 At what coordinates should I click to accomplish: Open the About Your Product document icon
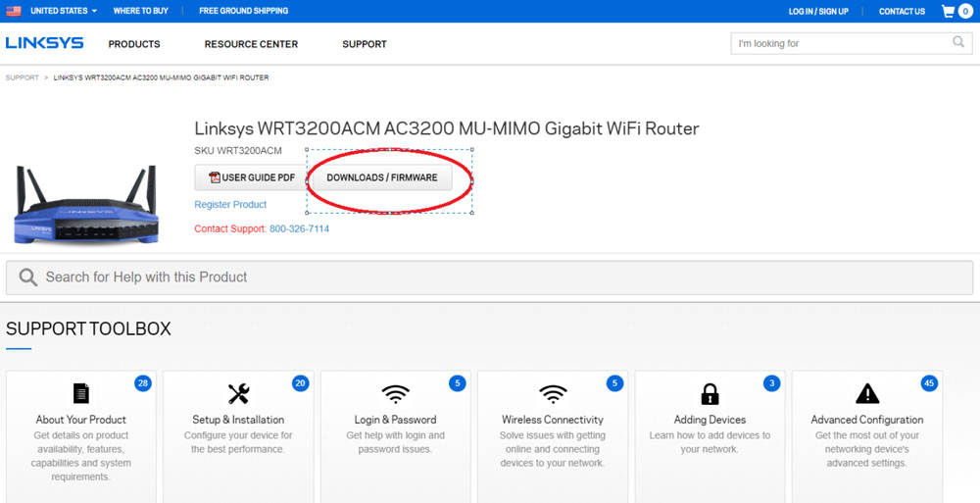(x=81, y=393)
